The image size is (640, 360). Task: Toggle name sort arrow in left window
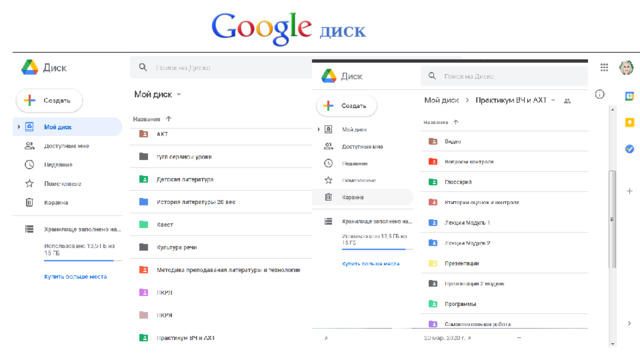[x=169, y=119]
